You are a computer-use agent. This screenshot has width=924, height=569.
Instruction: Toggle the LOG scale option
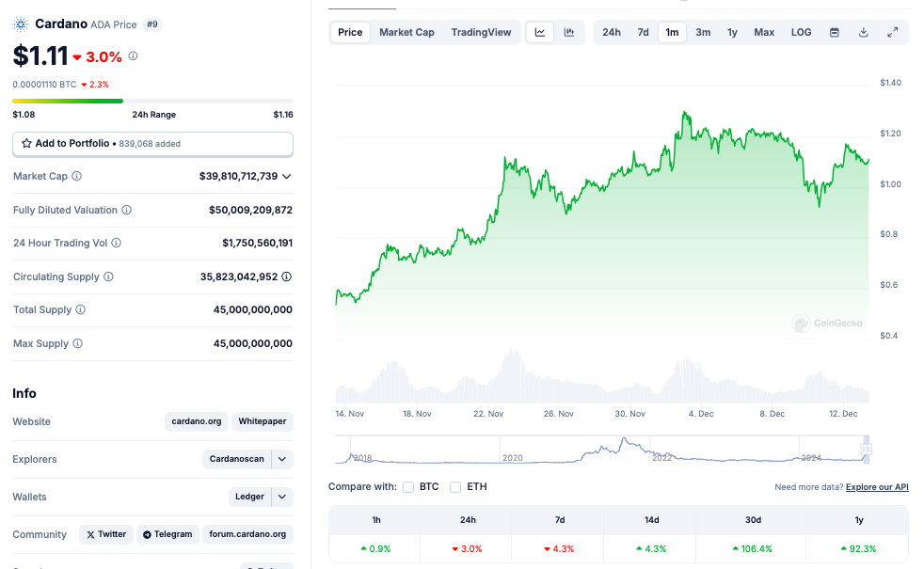point(801,32)
